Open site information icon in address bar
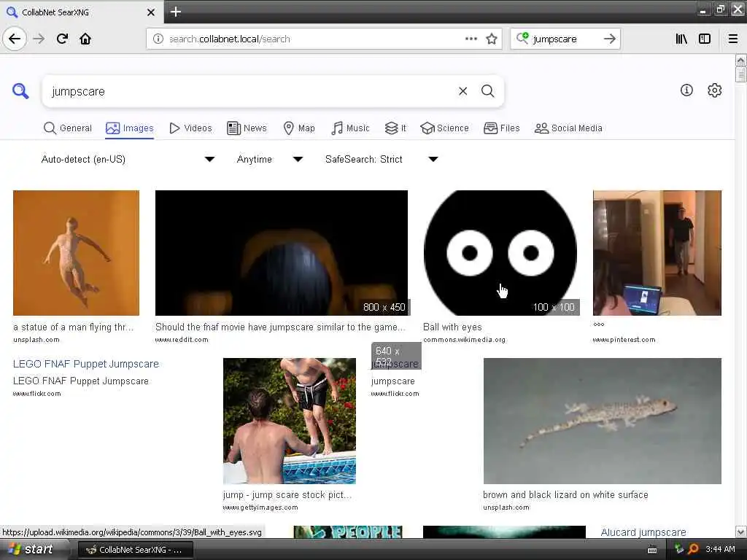Screen dimensions: 747x560 tap(158, 39)
